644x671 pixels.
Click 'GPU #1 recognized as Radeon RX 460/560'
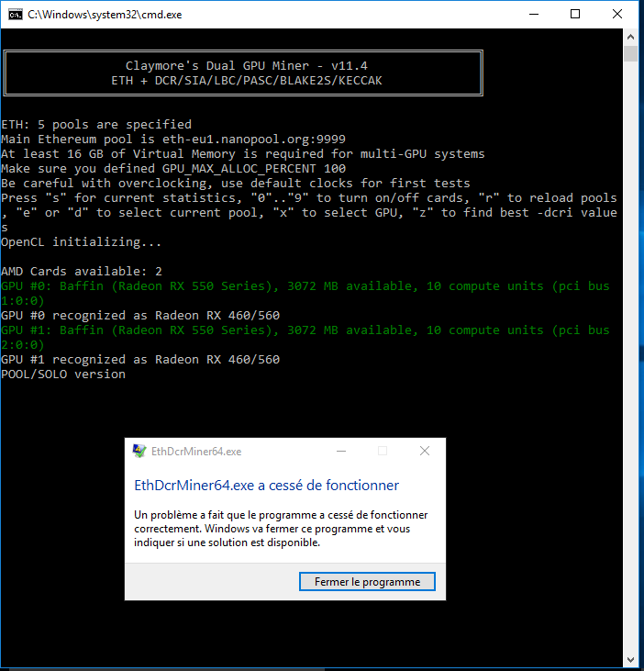[x=140, y=360]
